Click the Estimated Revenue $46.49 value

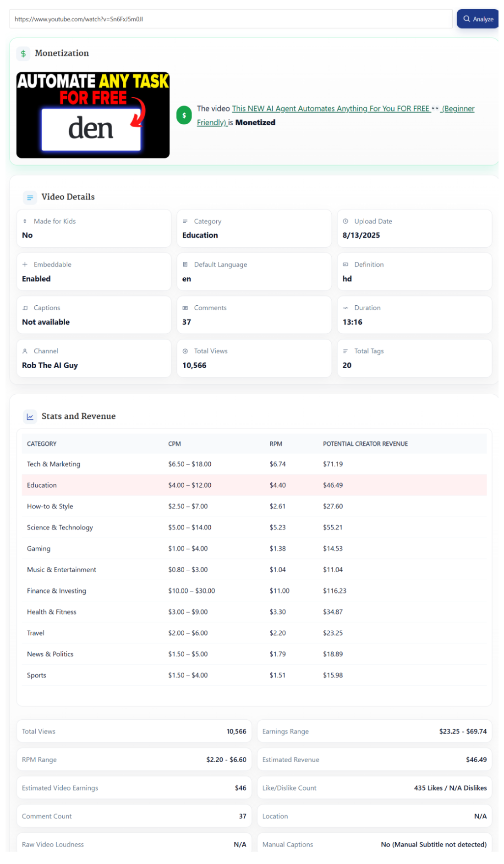477,759
